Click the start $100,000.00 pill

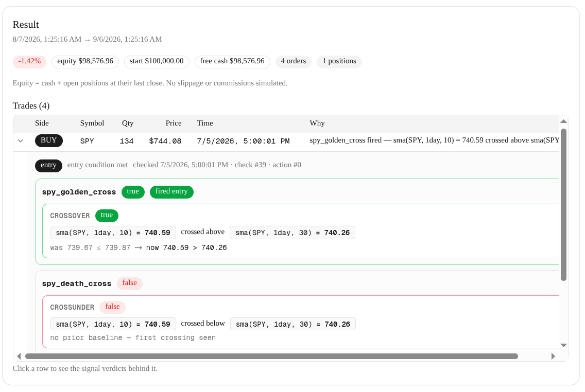(157, 62)
